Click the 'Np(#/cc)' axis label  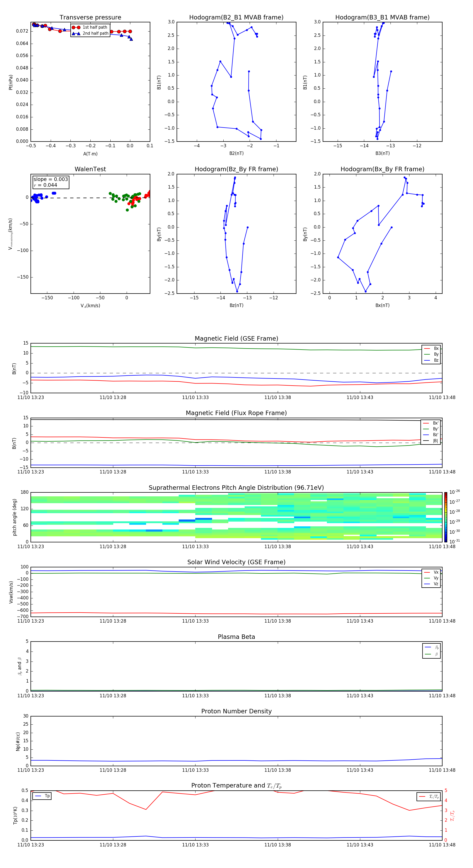coord(18,741)
